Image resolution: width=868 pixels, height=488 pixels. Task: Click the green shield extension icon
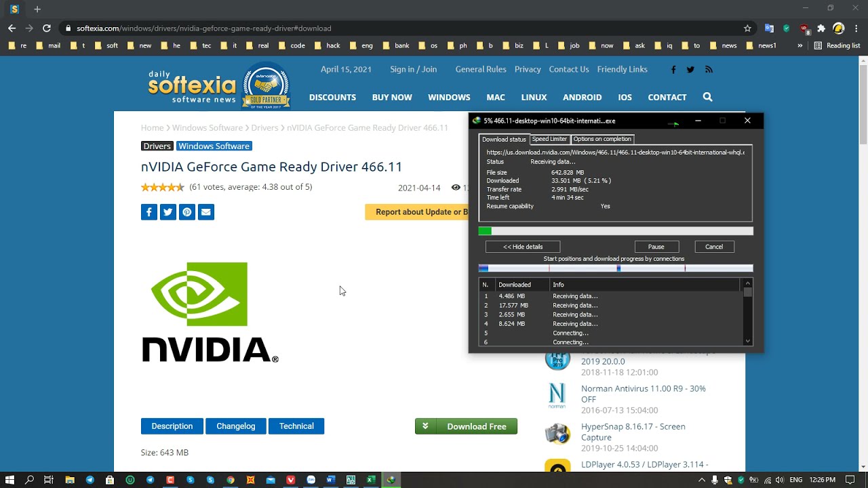tap(787, 28)
